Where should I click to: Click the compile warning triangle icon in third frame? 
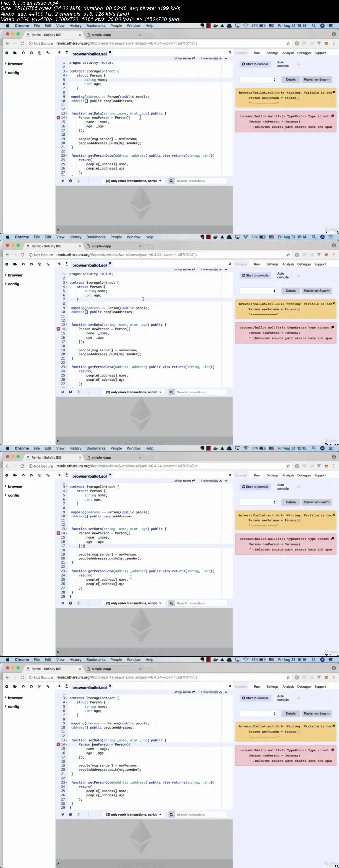pyautogui.click(x=298, y=487)
